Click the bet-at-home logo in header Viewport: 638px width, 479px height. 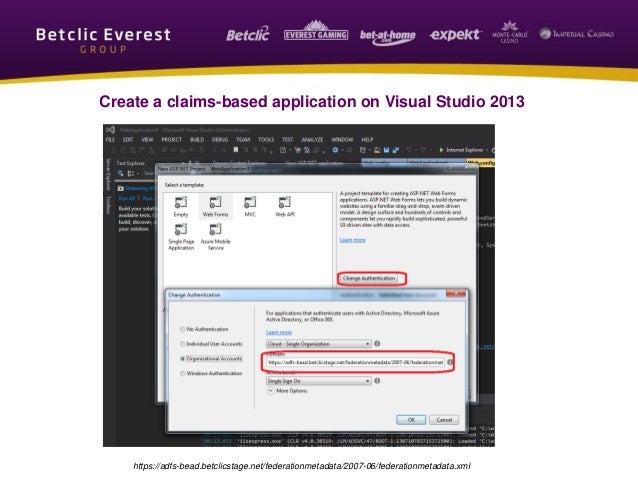coord(387,37)
